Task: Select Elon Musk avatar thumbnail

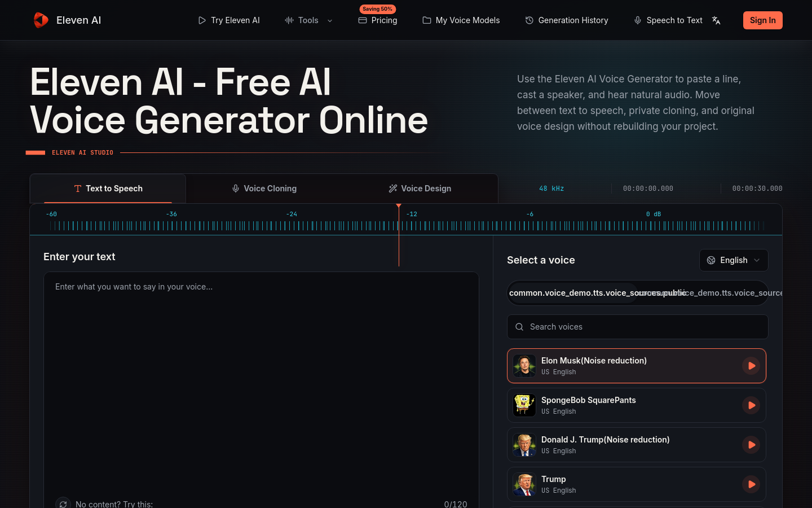Action: tap(524, 366)
